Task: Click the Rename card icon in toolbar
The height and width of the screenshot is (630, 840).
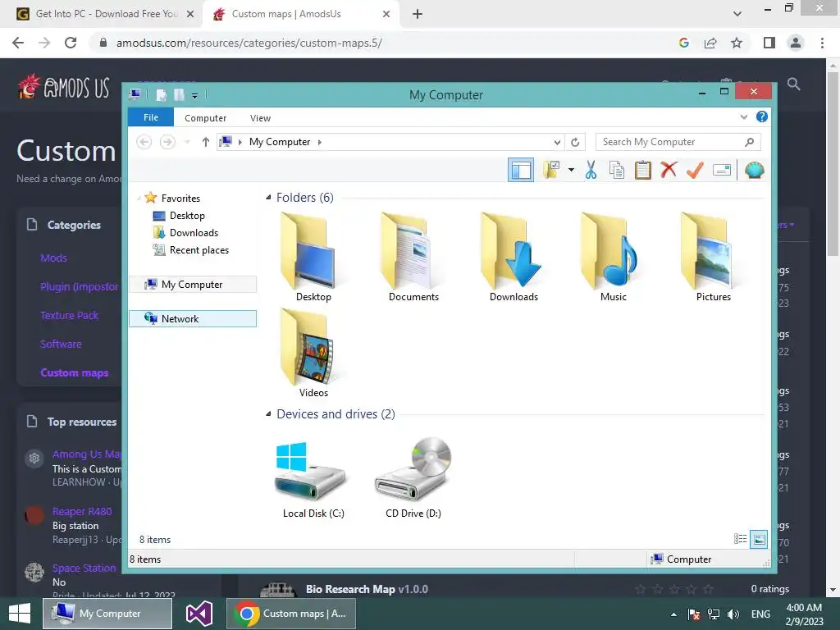Action: point(722,171)
